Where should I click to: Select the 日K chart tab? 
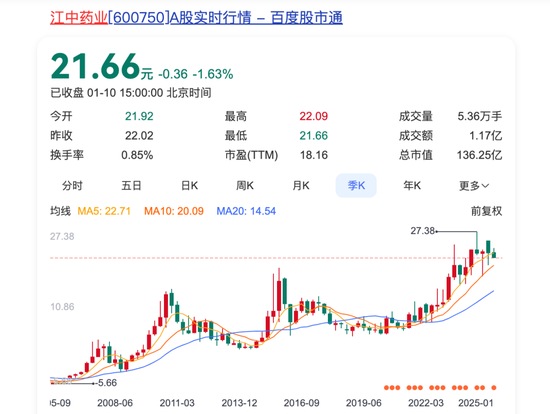[189, 185]
